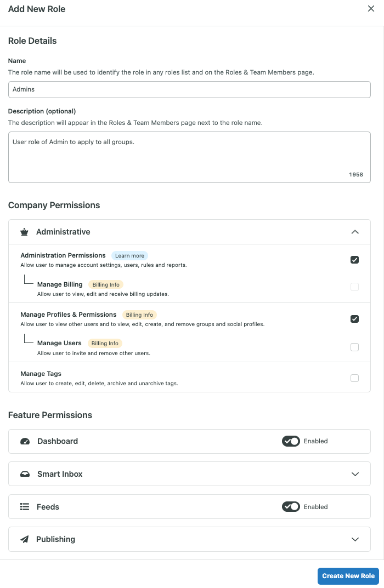Click the Create New Role button

coord(348,576)
